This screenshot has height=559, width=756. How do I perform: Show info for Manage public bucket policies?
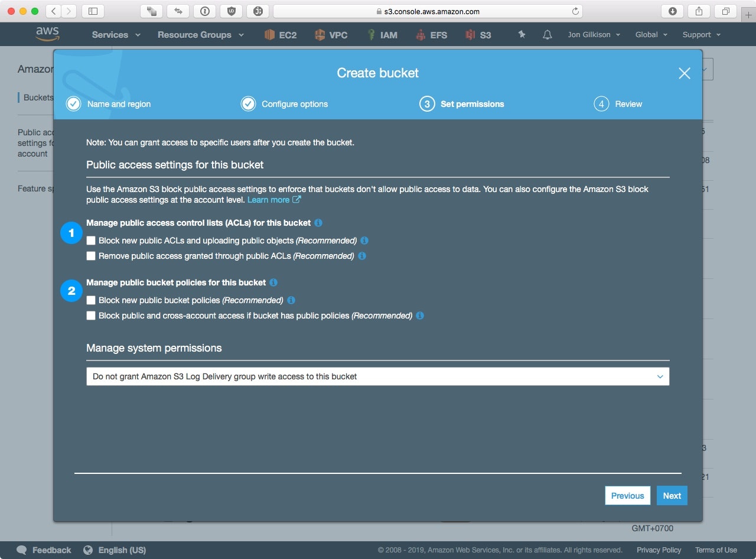[x=273, y=282]
